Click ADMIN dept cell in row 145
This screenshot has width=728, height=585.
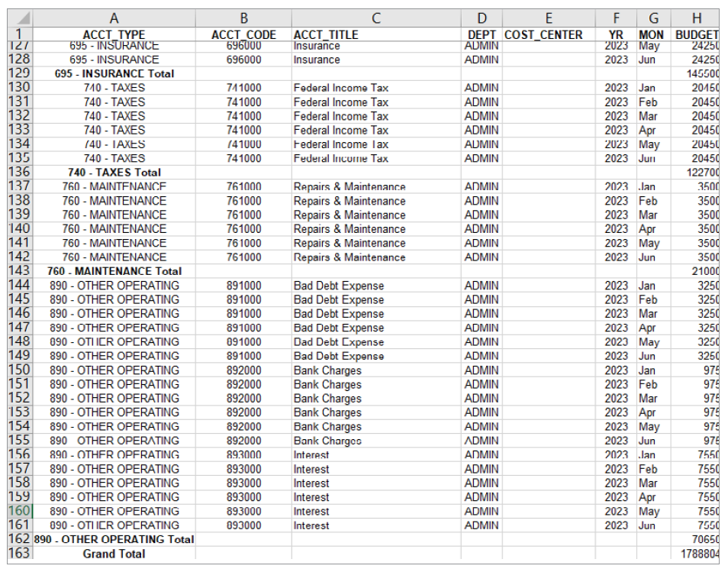pos(482,299)
